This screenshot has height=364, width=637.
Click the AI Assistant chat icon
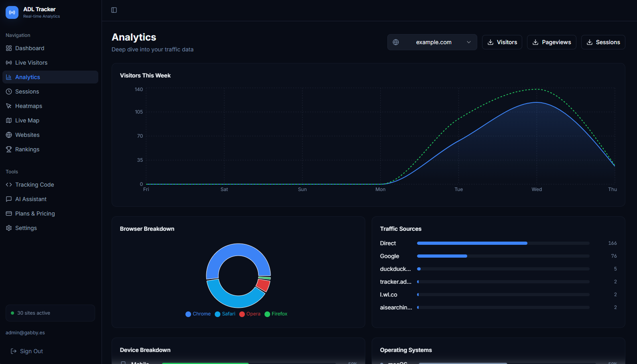(x=9, y=199)
